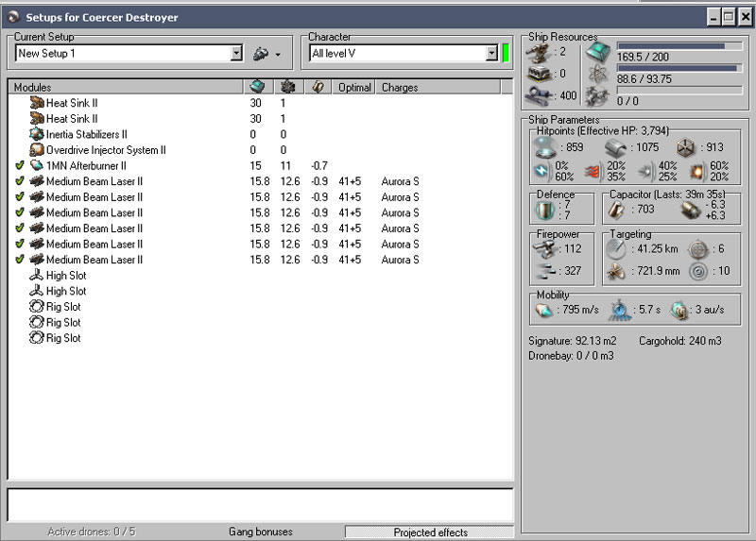Select the Inertia Stabilizers II icon

point(37,134)
